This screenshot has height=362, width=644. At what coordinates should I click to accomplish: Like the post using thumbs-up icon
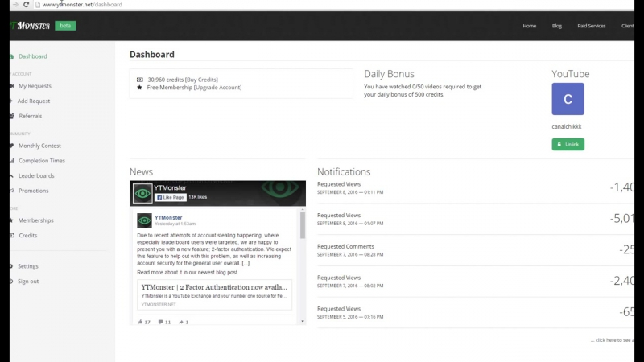(140, 323)
